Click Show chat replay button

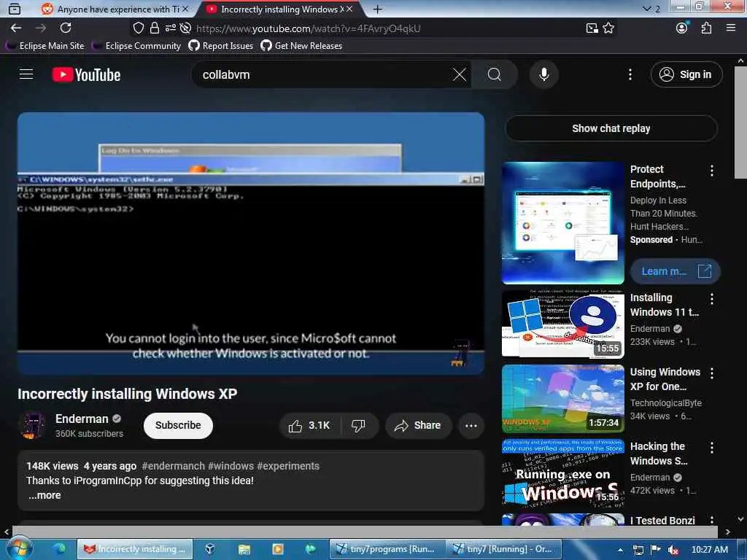[x=611, y=128]
